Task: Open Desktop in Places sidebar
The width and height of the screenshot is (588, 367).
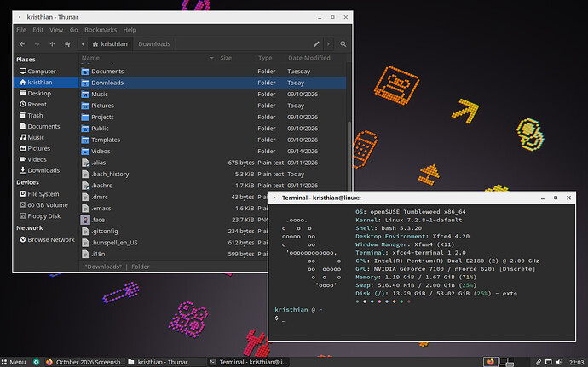Action: coord(46,94)
